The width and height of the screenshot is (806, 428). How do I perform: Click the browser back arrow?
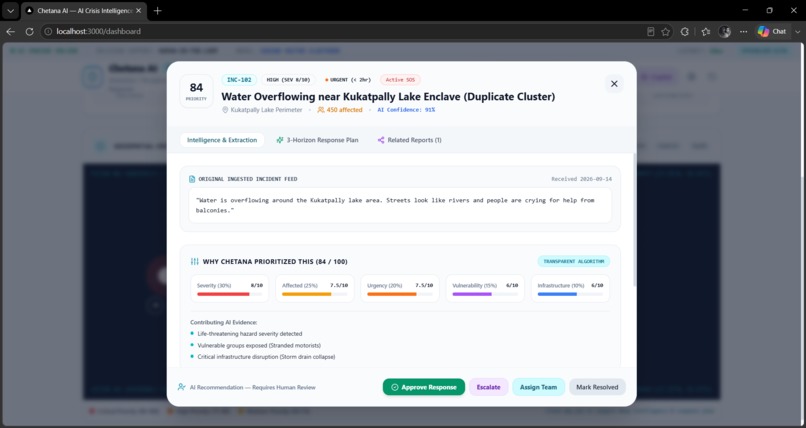coord(10,31)
